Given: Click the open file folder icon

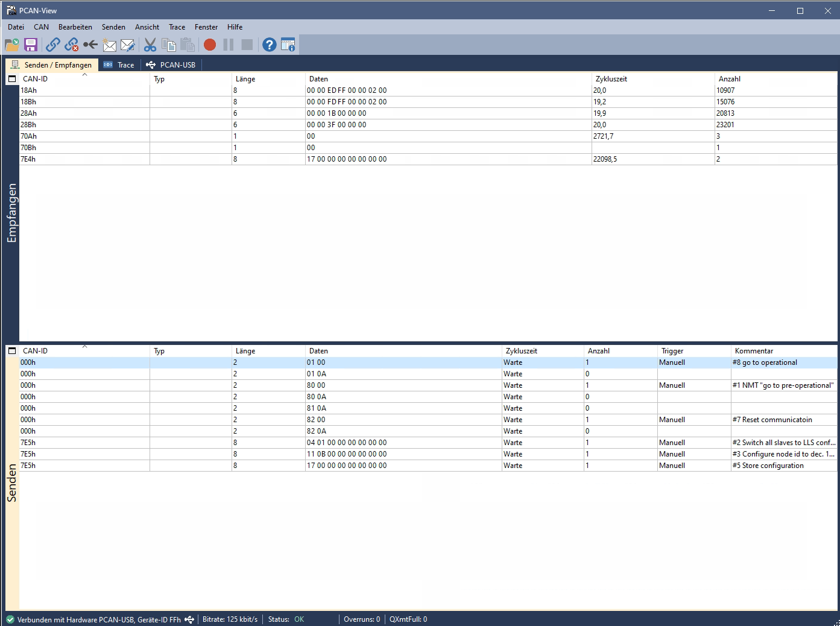Looking at the screenshot, I should coord(11,45).
